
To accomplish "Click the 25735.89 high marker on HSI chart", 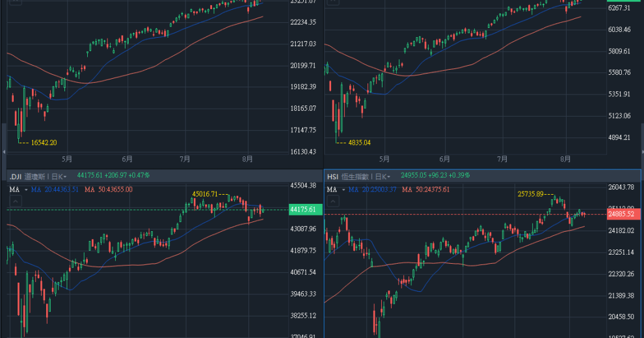I will (531, 194).
